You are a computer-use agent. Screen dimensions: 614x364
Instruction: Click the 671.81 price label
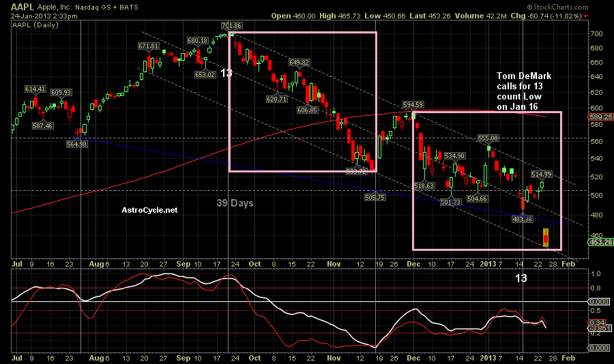tap(149, 46)
